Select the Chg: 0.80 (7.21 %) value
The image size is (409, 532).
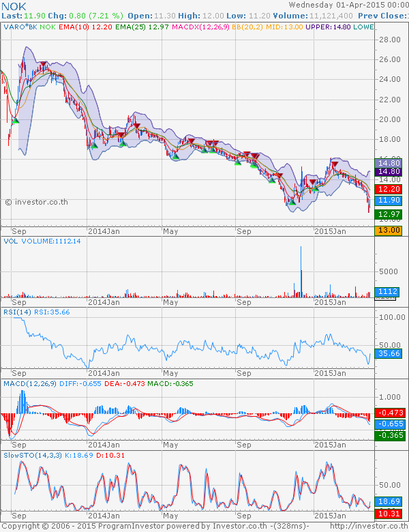[85, 16]
